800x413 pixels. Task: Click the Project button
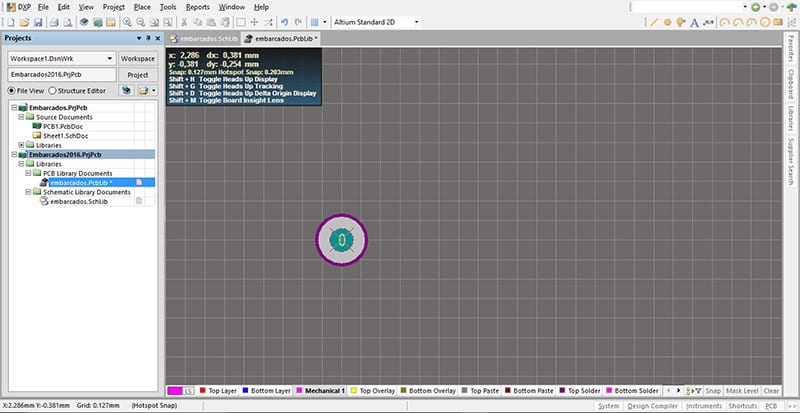tap(138, 75)
